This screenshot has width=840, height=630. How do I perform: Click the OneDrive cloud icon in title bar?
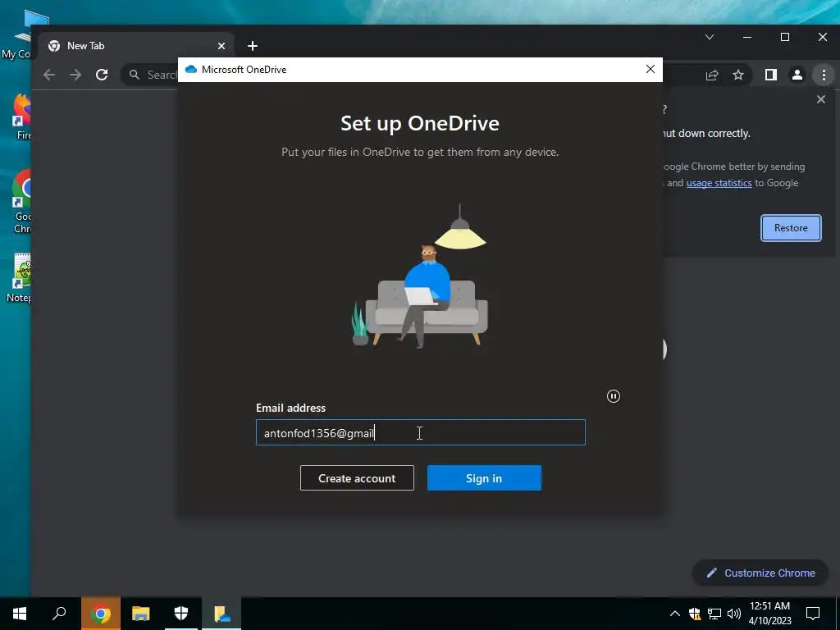191,70
